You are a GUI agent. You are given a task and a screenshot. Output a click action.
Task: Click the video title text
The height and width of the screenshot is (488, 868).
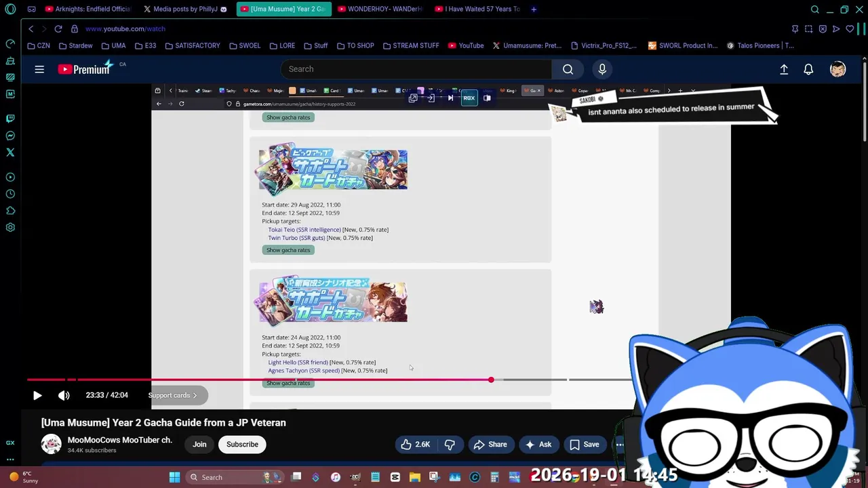click(163, 422)
